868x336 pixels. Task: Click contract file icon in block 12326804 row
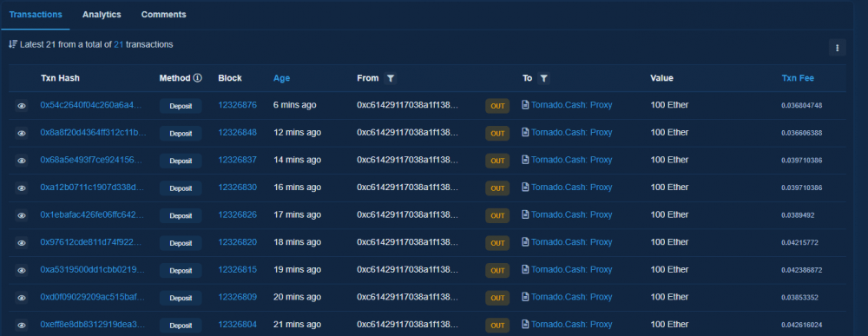(x=525, y=325)
